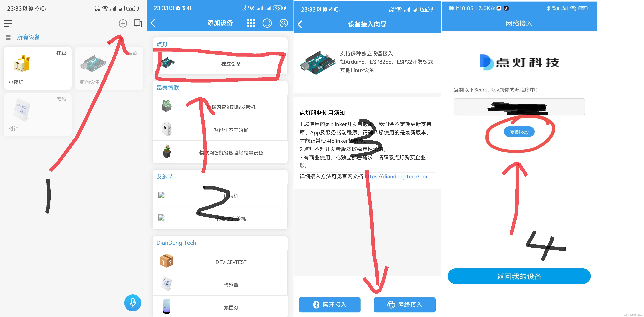The image size is (644, 317).
Task: Tap the 昂泰智联 section header
Action: [x=168, y=88]
